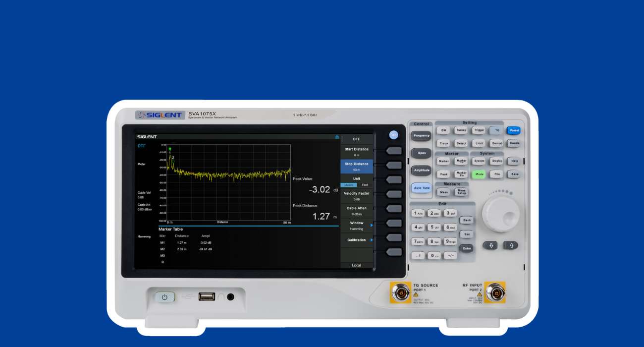Push softkey beside Stop Distance
The width and height of the screenshot is (644, 347).
(394, 165)
